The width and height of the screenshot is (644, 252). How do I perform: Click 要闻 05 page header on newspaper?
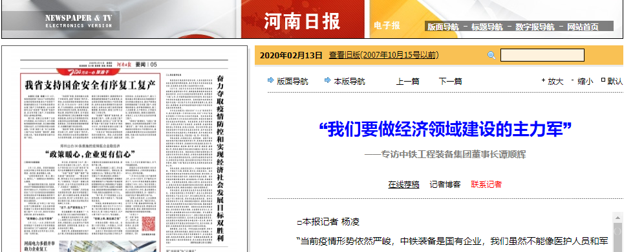coord(146,64)
